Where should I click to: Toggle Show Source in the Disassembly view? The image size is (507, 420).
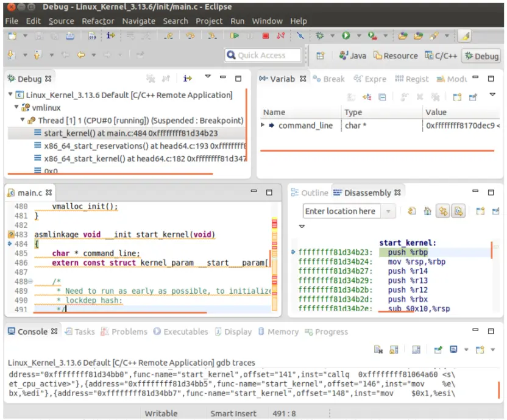(458, 212)
